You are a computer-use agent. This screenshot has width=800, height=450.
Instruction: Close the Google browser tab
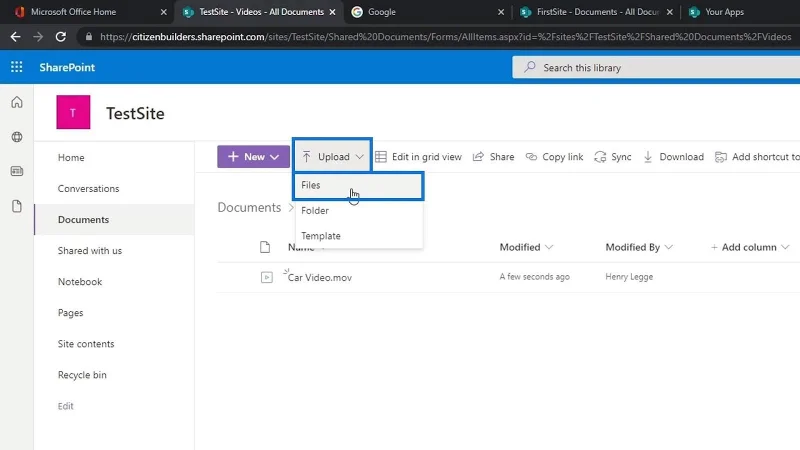coord(501,12)
